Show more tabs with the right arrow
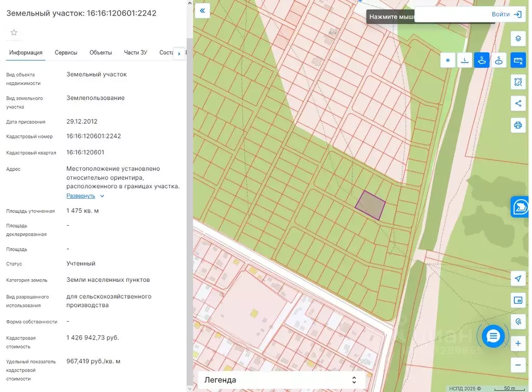This screenshot has height=392, width=532. (179, 53)
